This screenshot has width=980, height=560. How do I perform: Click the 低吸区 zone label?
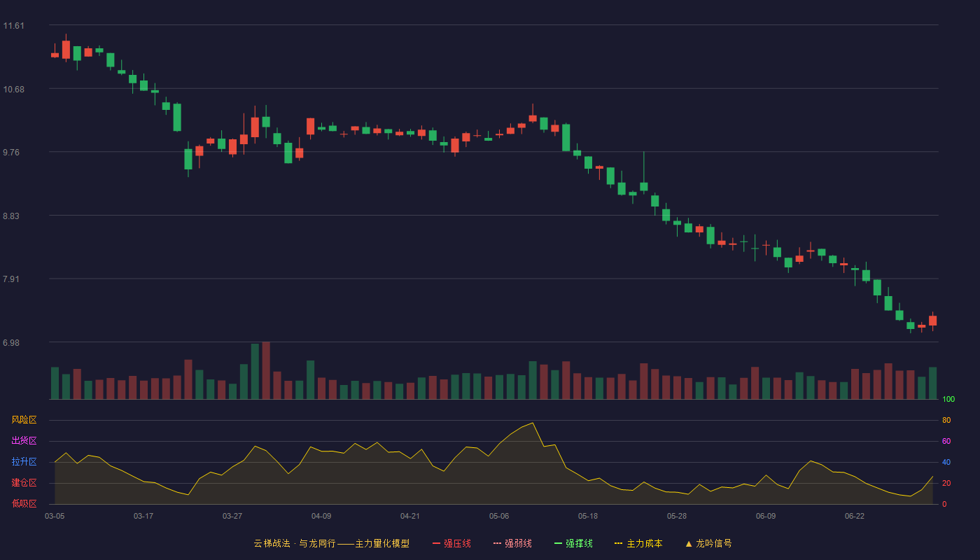(x=24, y=503)
